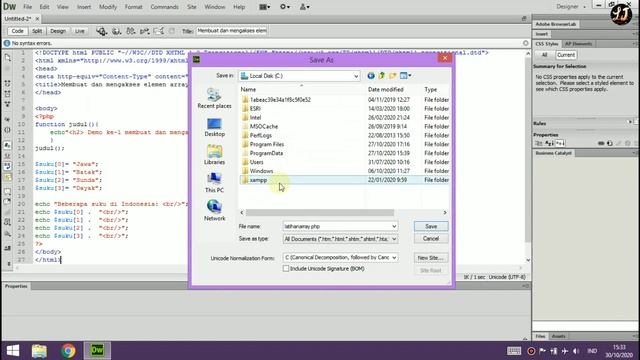
Task: Select Untitled-2 document tab
Action: point(18,19)
